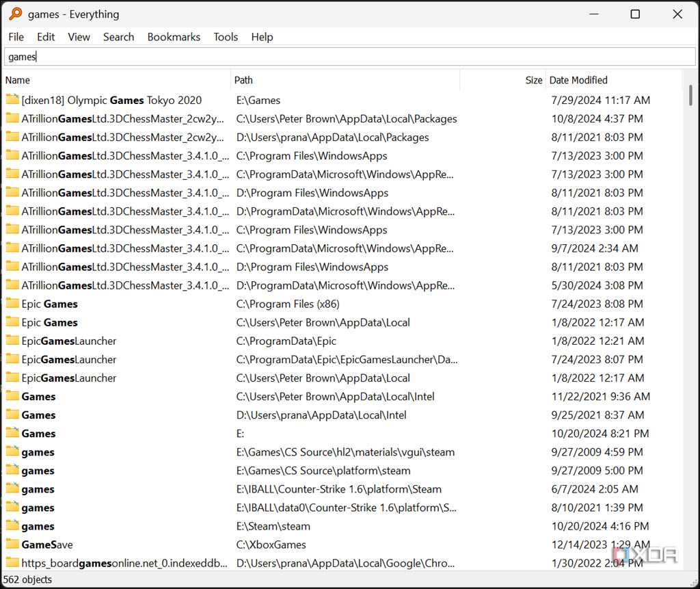
Task: Click date '7/29/2024 11:17 AM'
Action: tap(600, 100)
